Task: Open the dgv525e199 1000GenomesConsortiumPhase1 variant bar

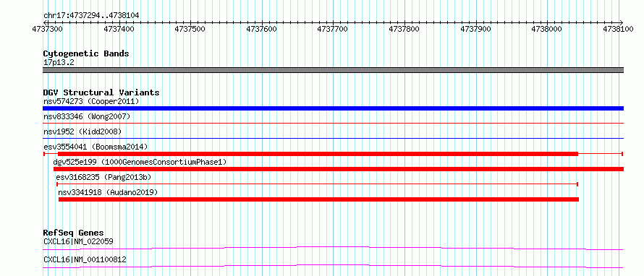Action: (x=339, y=169)
